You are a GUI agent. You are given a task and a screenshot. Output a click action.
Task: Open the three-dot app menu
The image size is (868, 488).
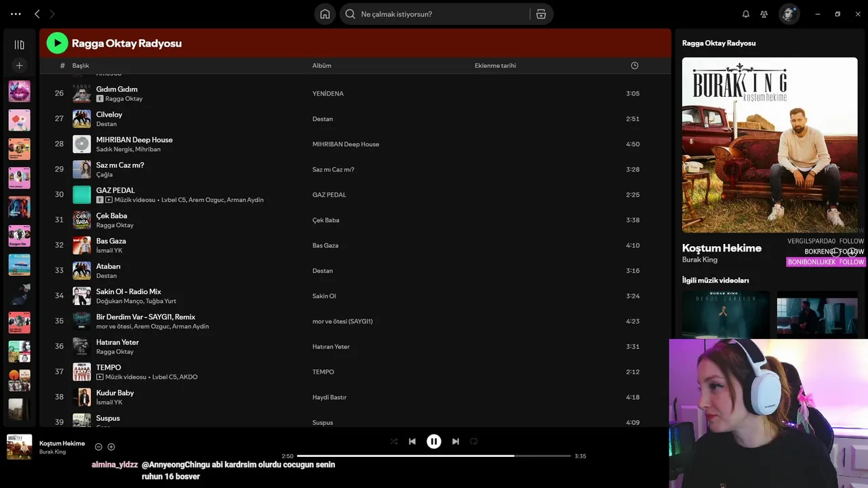point(16,14)
